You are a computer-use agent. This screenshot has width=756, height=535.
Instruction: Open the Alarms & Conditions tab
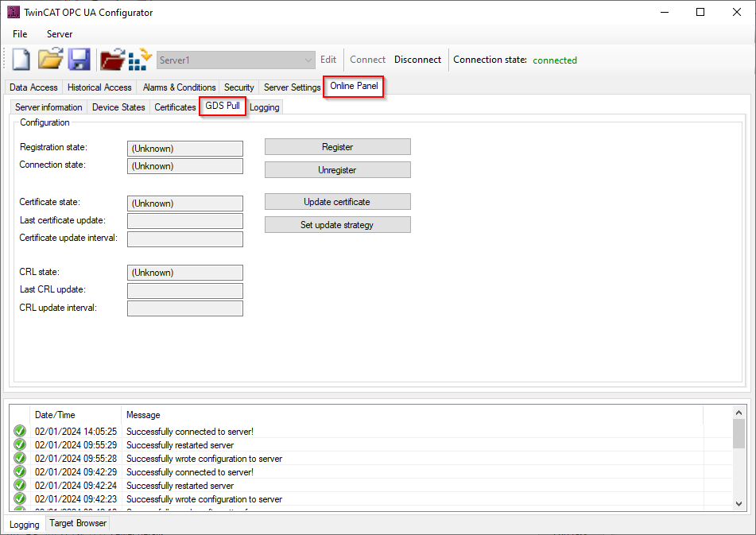coord(179,87)
